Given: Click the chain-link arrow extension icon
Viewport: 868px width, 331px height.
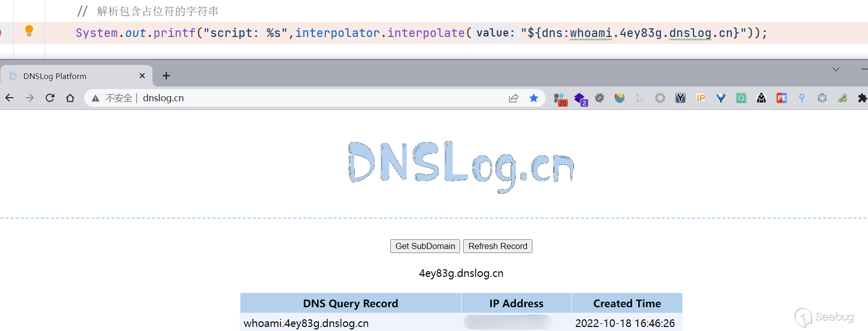Looking at the screenshot, I should click(x=842, y=98).
